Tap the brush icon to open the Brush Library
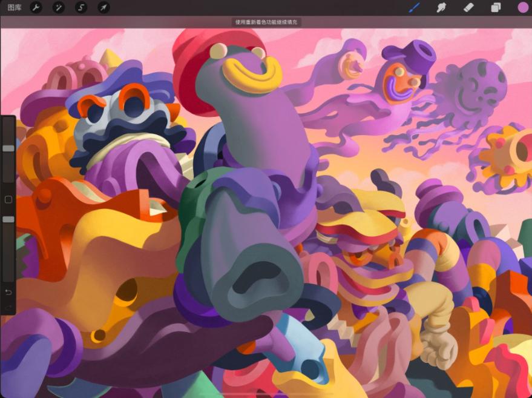 tap(415, 7)
